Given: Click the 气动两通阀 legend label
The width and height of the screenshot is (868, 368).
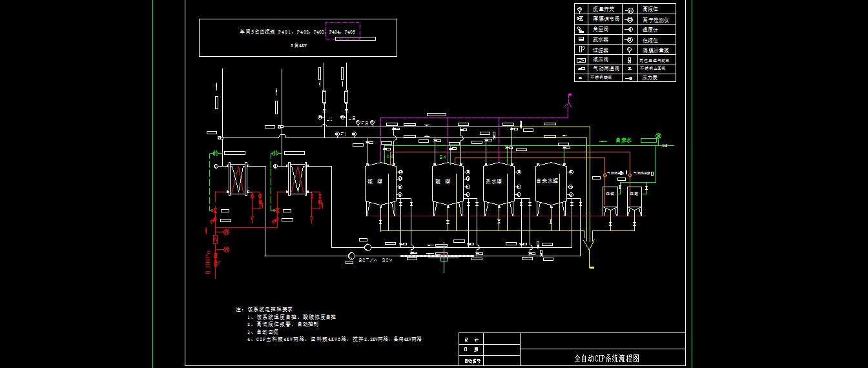Looking at the screenshot, I should click(x=606, y=68).
